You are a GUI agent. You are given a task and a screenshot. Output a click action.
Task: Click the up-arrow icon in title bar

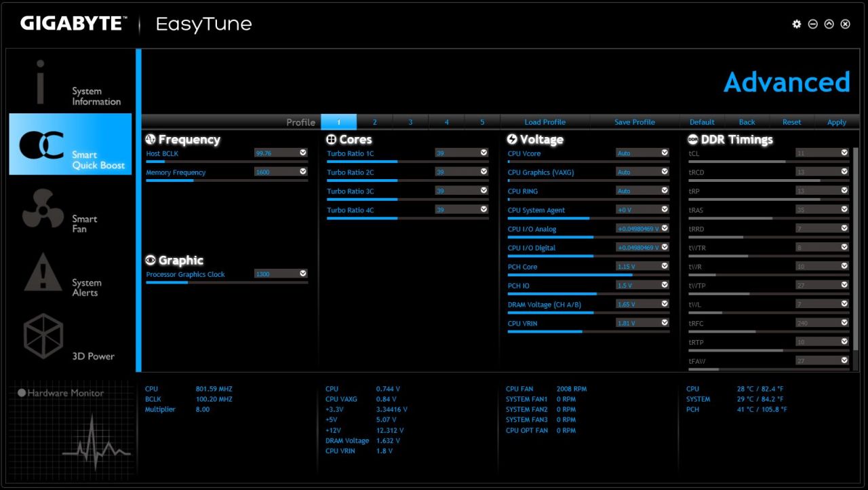(829, 24)
